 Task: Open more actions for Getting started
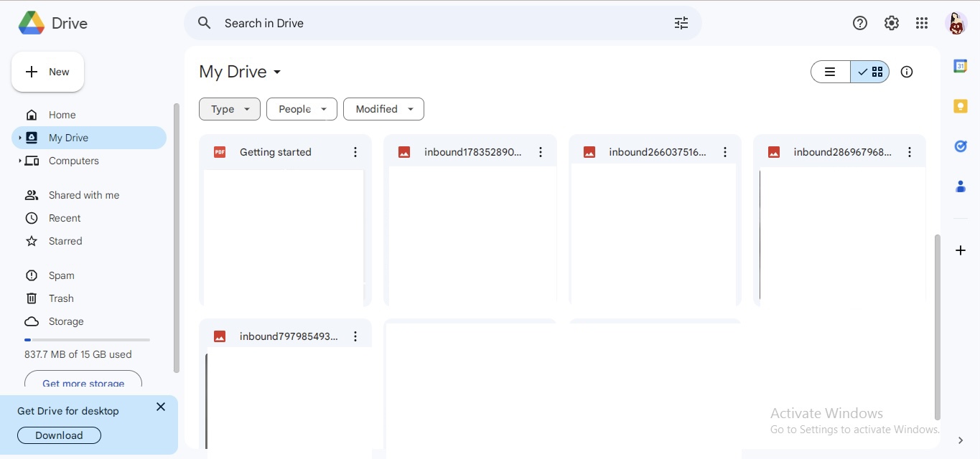point(355,152)
